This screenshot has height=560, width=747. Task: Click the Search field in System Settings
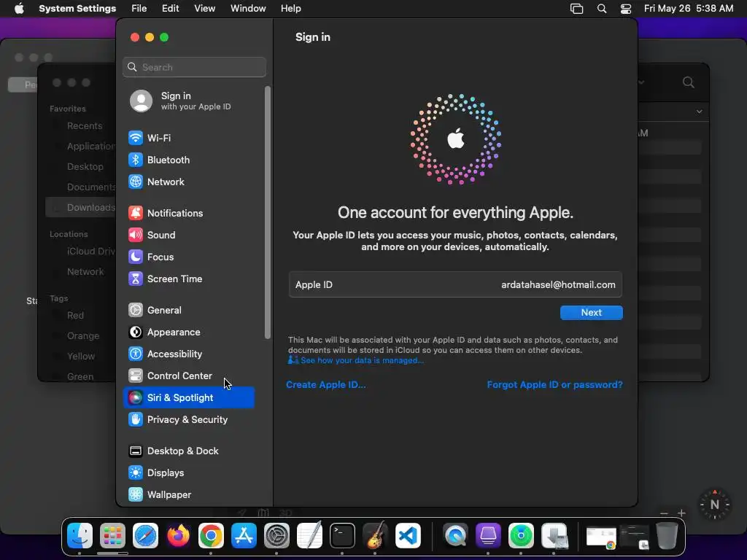194,67
